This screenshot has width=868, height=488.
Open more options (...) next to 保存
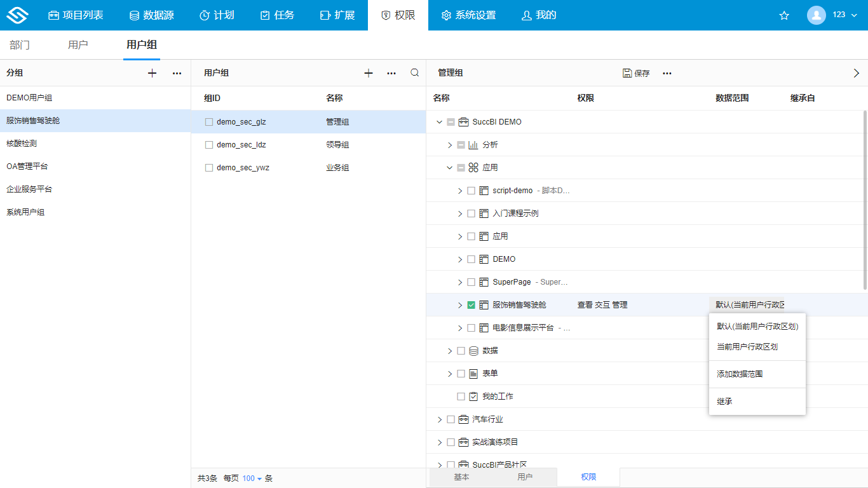(667, 72)
